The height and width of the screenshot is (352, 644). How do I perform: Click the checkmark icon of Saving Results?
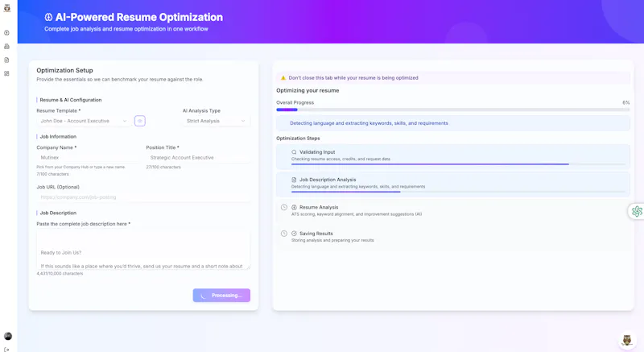click(x=294, y=234)
